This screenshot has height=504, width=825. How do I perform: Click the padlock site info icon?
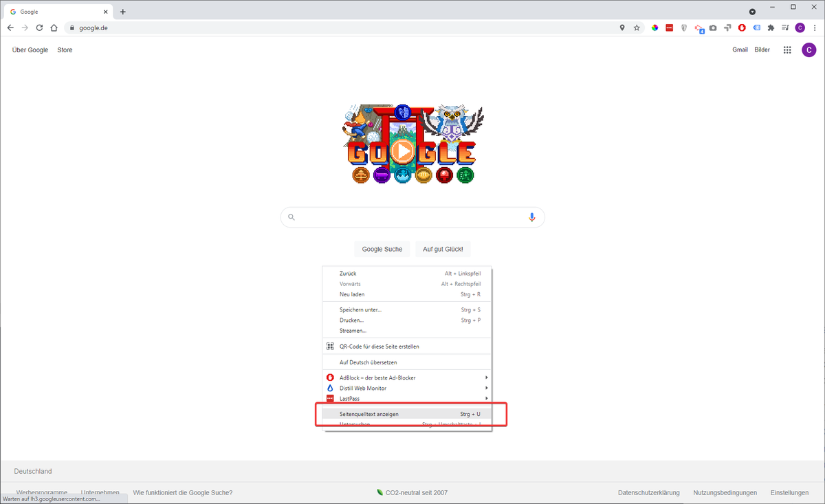pos(71,28)
